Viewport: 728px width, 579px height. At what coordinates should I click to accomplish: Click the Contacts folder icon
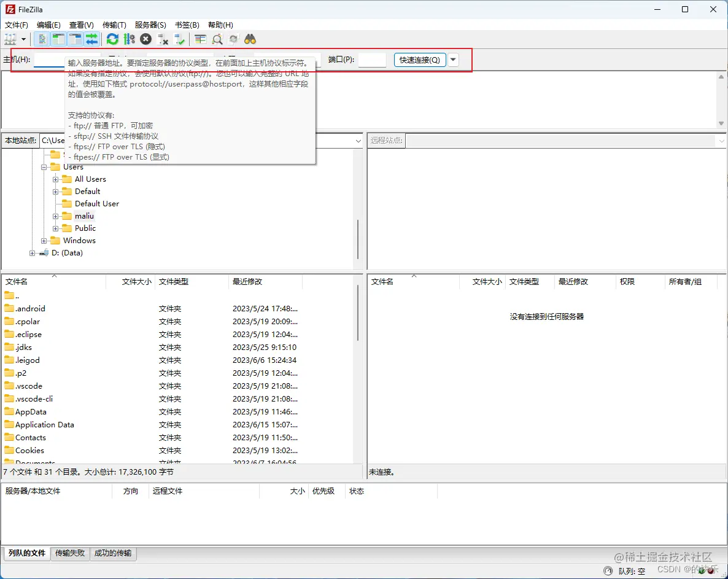(9, 437)
